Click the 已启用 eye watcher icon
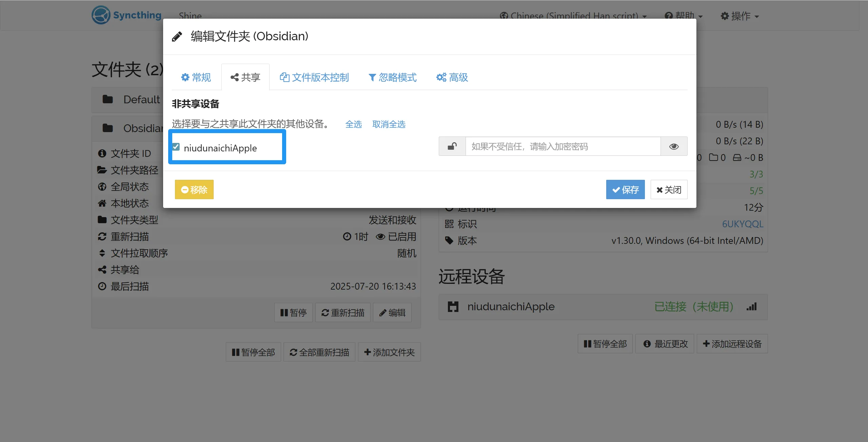 click(x=380, y=237)
